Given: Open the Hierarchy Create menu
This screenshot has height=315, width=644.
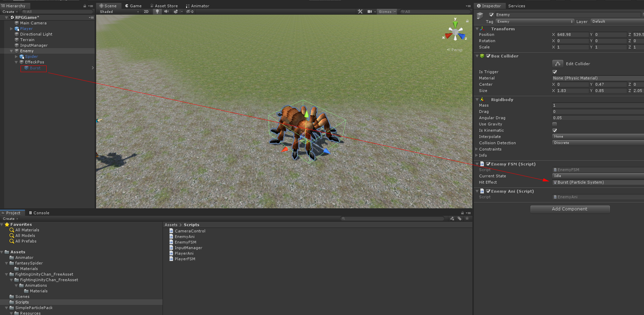Looking at the screenshot, I should click(10, 12).
